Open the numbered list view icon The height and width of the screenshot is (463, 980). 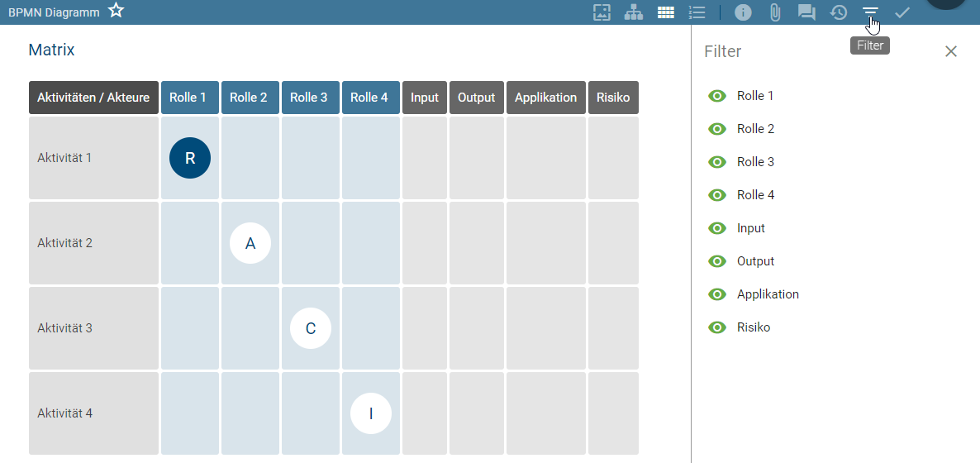[x=697, y=12]
